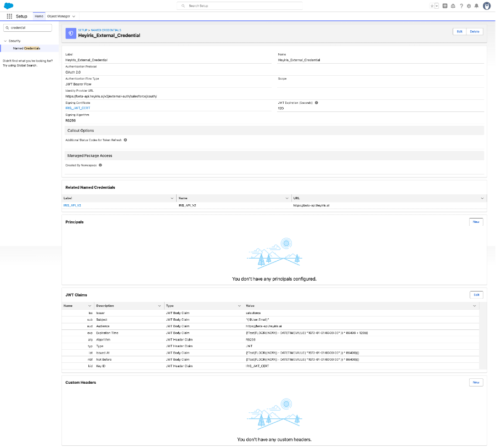Click the Identity Provider URL value
This screenshot has width=496, height=448.
coord(111,96)
